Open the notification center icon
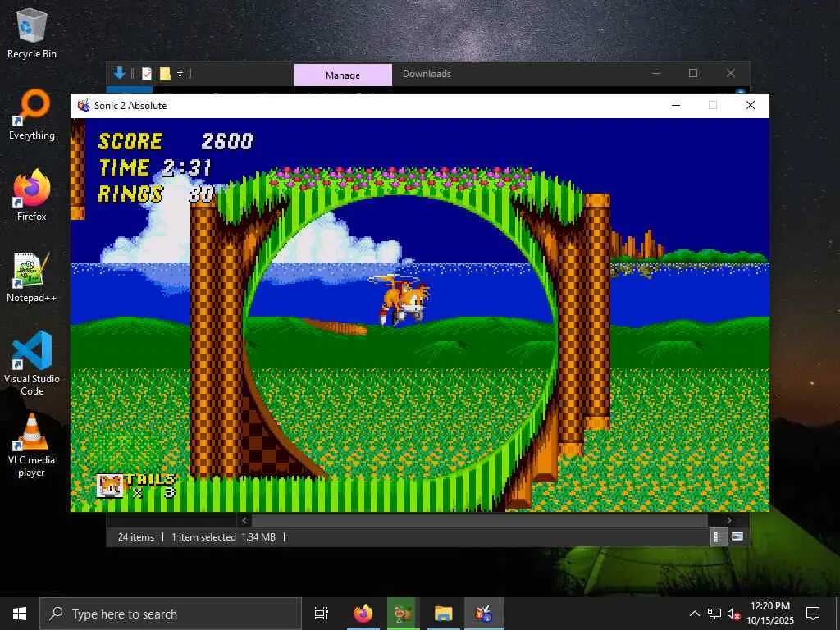This screenshot has height=630, width=840. (813, 614)
